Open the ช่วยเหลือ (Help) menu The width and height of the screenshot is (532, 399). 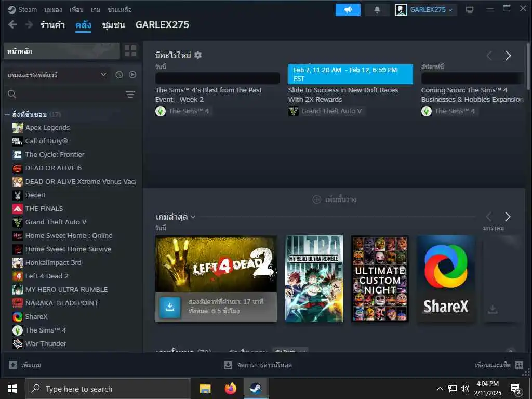(x=119, y=10)
